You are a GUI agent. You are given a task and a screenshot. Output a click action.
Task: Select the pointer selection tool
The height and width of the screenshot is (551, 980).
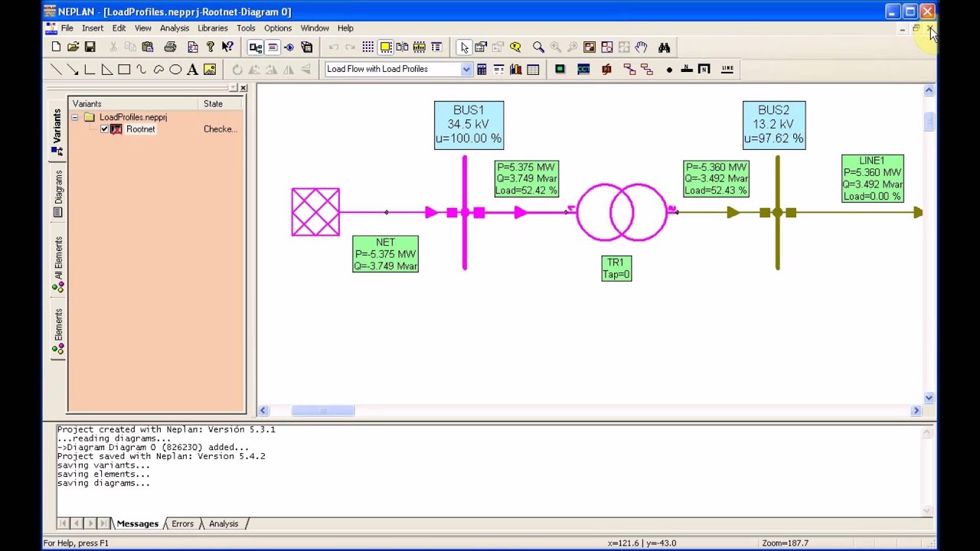tap(464, 47)
